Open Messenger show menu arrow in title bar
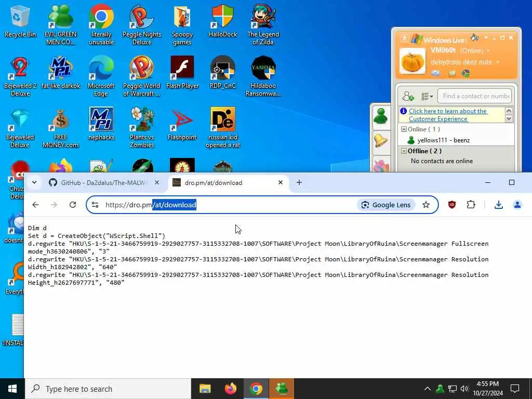The image size is (532, 399). (486, 37)
